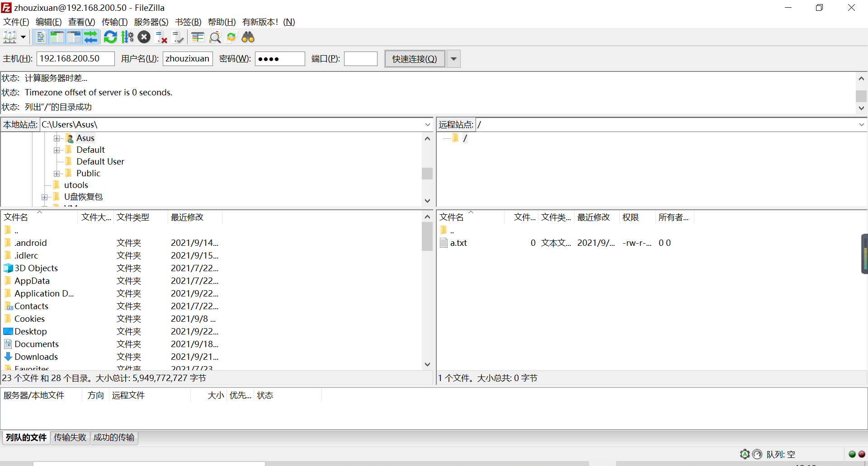868x466 pixels.
Task: Click the local directory tree scrollbar thumb
Action: pos(427,174)
